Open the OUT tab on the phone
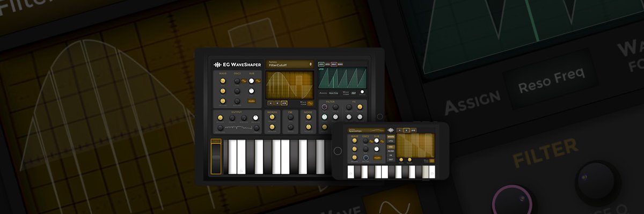The width and height of the screenshot is (644, 214). [391, 160]
